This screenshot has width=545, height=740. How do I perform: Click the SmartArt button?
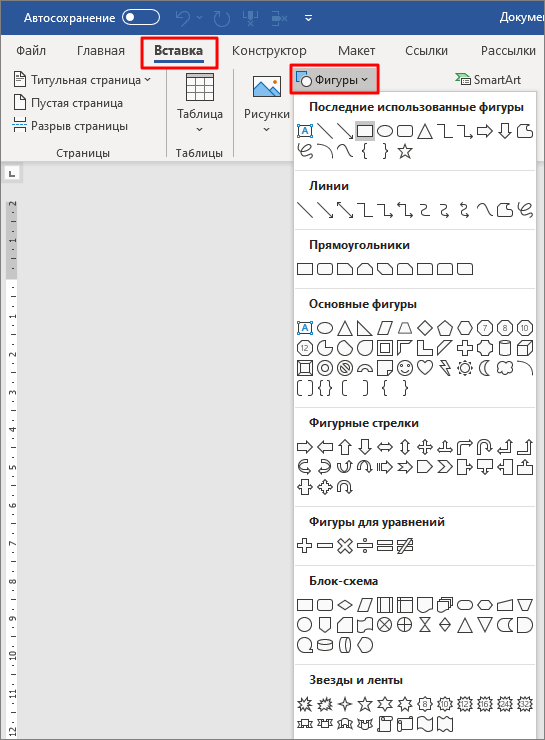coord(488,80)
